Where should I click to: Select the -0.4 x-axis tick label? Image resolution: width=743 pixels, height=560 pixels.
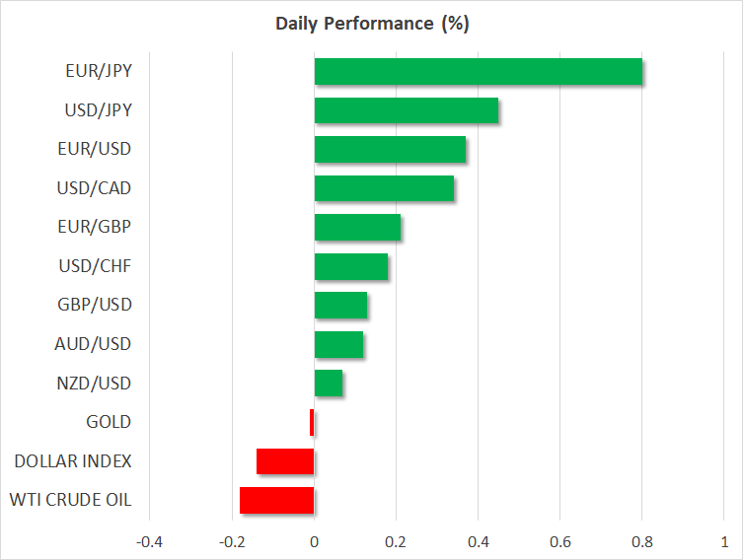tap(149, 542)
